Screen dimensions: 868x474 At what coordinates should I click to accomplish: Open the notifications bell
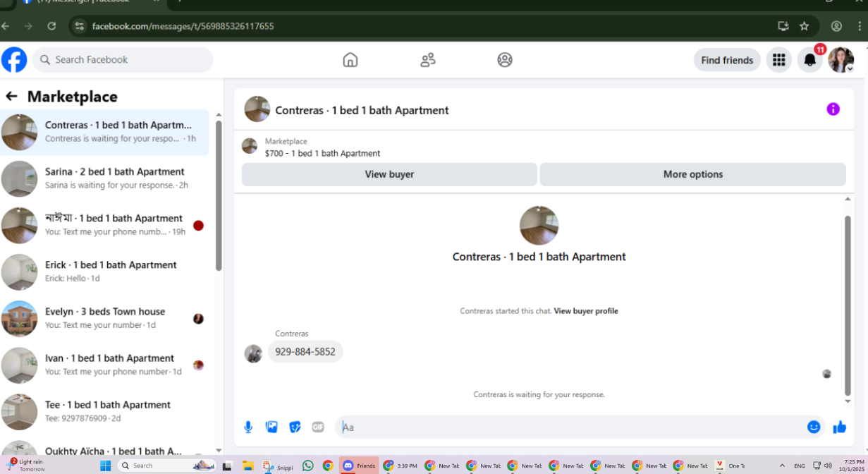coord(810,60)
